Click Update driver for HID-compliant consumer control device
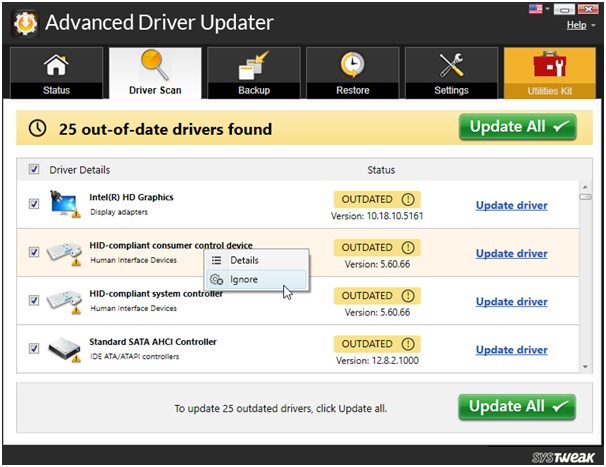The width and height of the screenshot is (606, 467). [x=512, y=254]
